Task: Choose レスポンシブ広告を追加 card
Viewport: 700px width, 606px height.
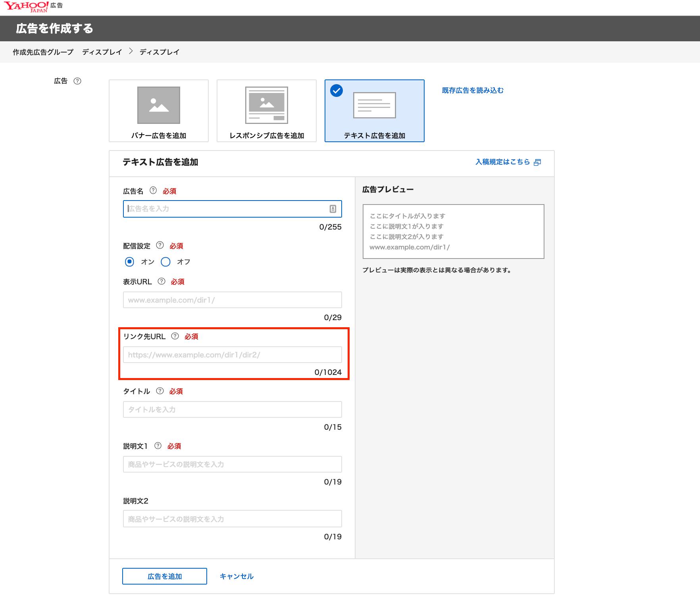Action: 267,111
